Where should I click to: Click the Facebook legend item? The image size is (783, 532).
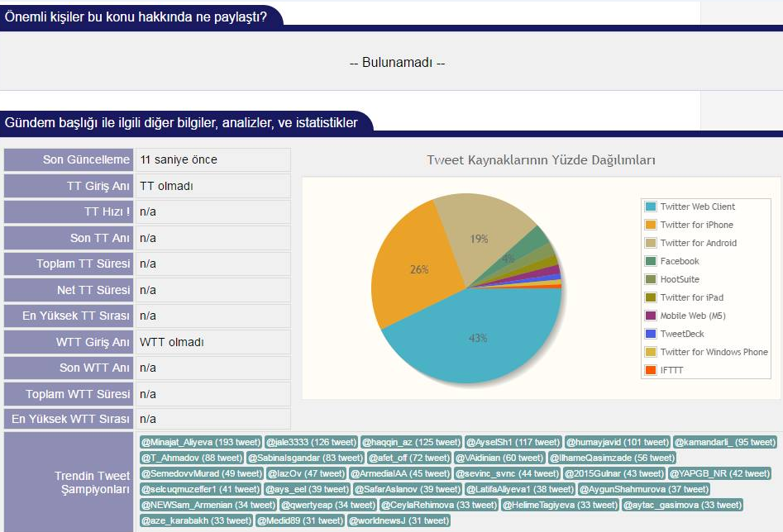[x=679, y=261]
